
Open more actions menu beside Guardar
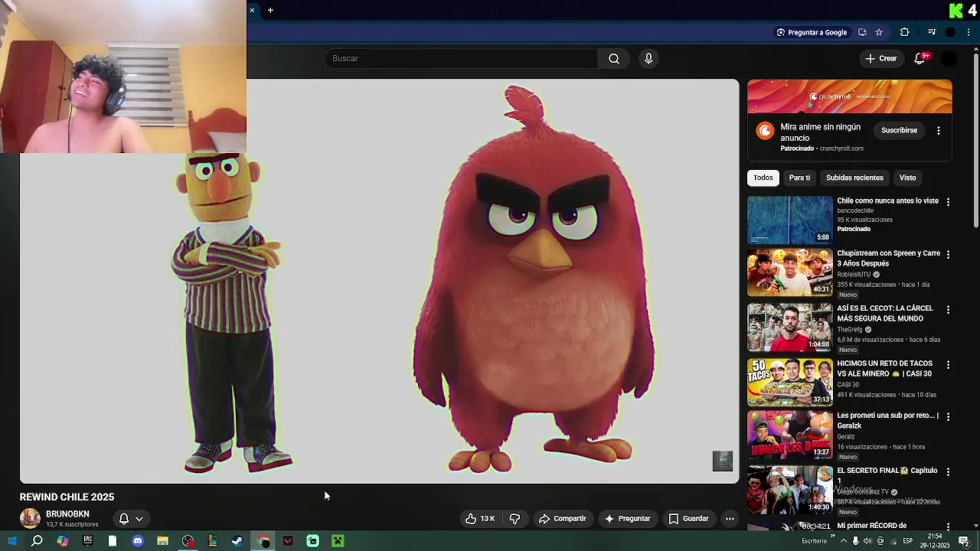tap(730, 518)
